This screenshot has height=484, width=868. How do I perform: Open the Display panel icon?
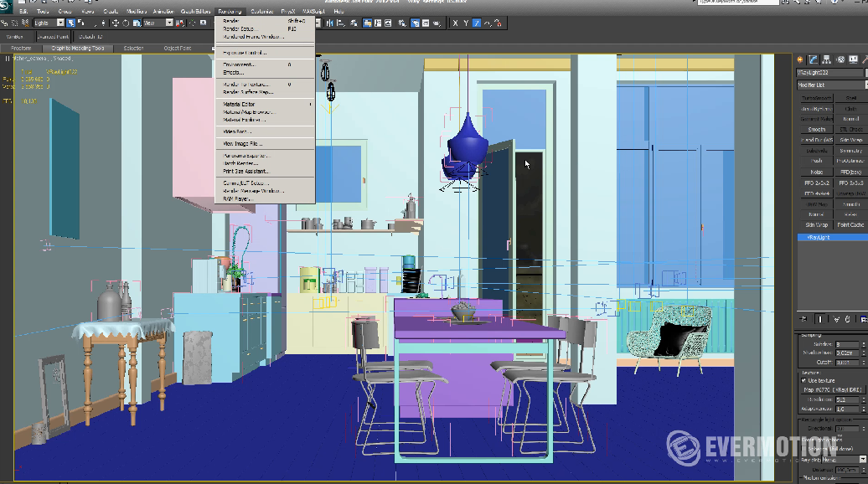854,59
